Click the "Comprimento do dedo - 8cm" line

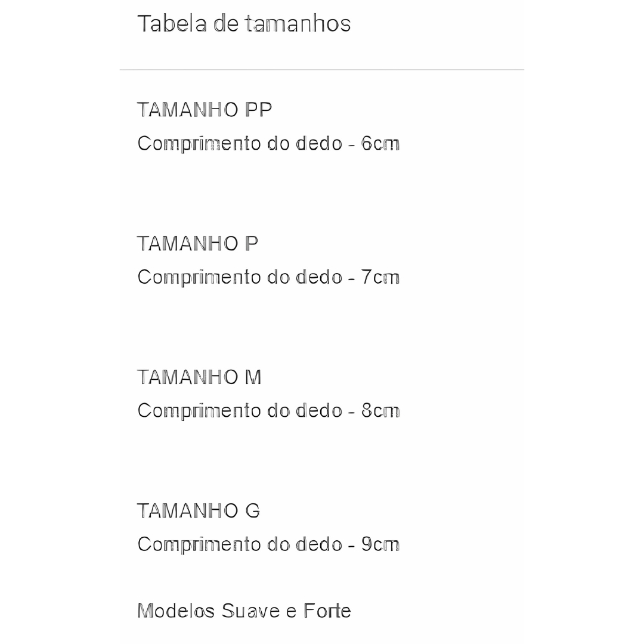[268, 411]
